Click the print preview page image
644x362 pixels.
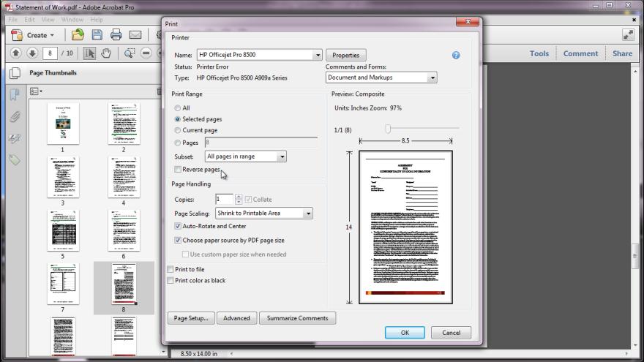[x=405, y=227]
